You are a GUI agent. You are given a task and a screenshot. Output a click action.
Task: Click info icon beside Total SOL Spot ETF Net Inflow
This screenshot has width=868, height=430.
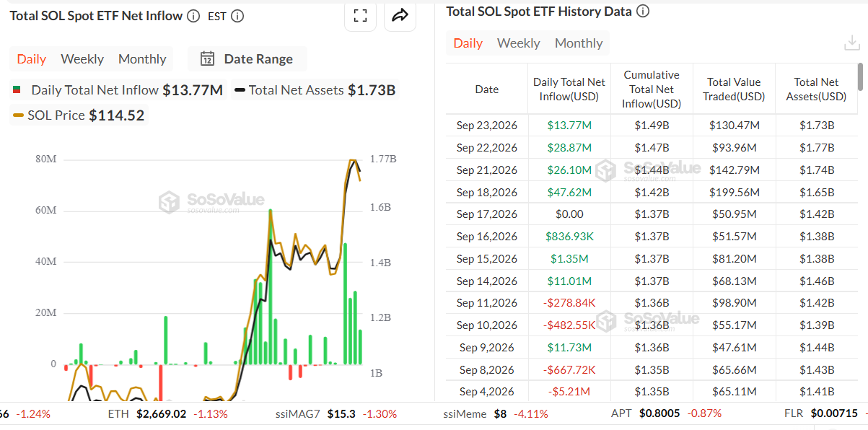point(193,16)
